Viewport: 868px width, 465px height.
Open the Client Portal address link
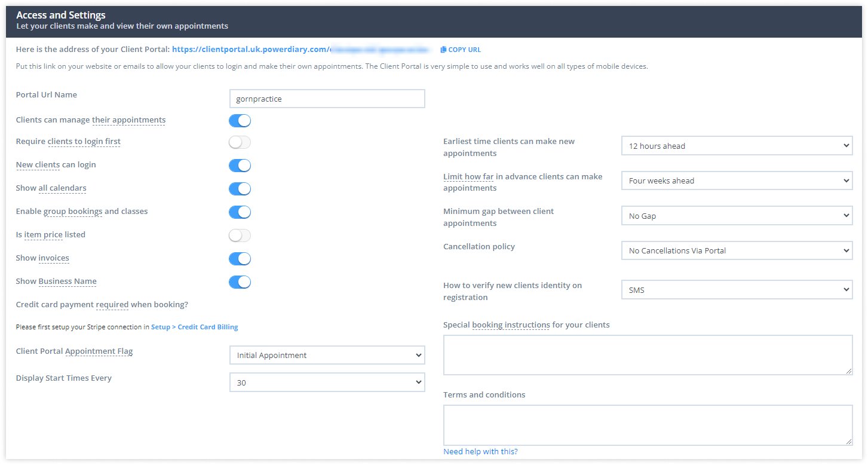point(302,50)
